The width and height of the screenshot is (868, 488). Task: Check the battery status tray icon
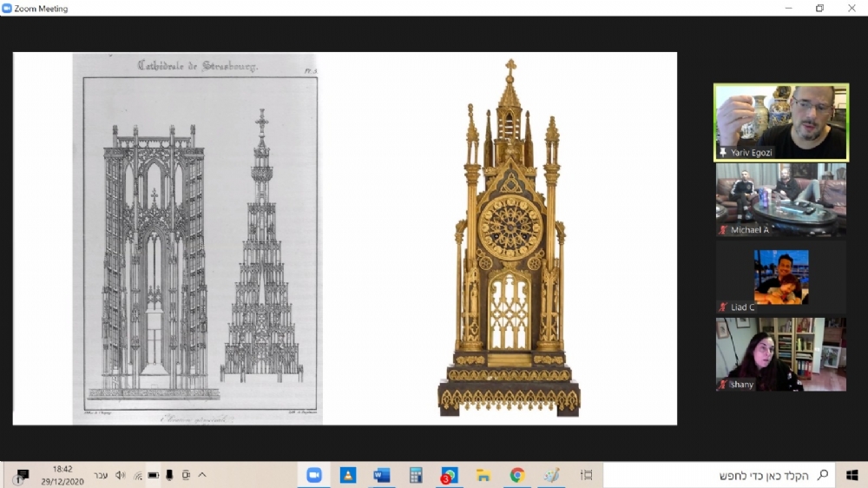[154, 475]
